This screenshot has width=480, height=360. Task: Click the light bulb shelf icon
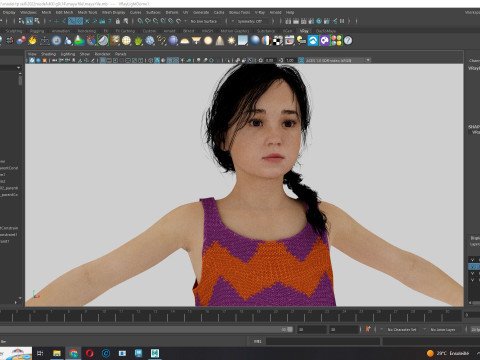[x=301, y=41]
